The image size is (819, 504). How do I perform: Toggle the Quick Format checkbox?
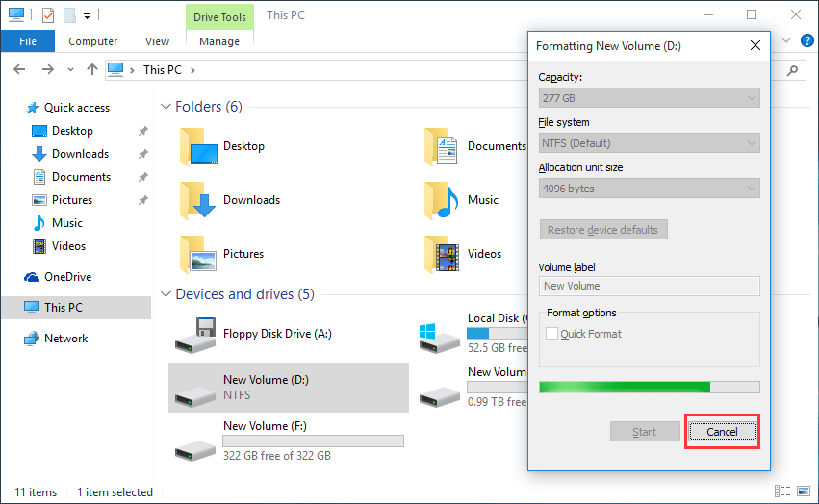click(x=551, y=334)
